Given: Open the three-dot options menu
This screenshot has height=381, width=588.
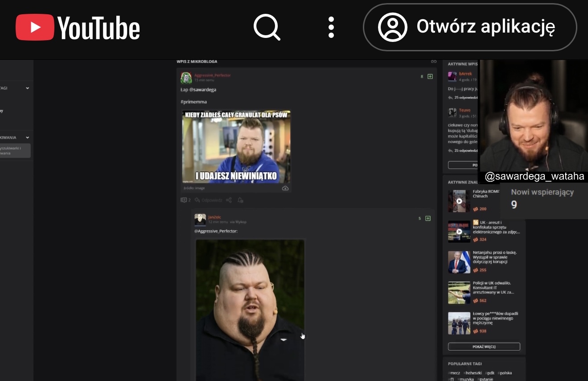Looking at the screenshot, I should 331,27.
